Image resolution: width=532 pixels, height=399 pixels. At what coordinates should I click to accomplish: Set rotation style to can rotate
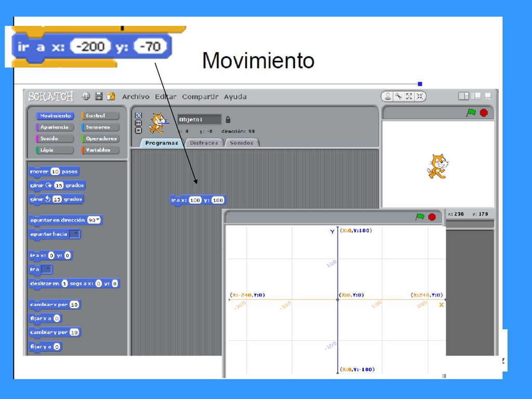138,116
